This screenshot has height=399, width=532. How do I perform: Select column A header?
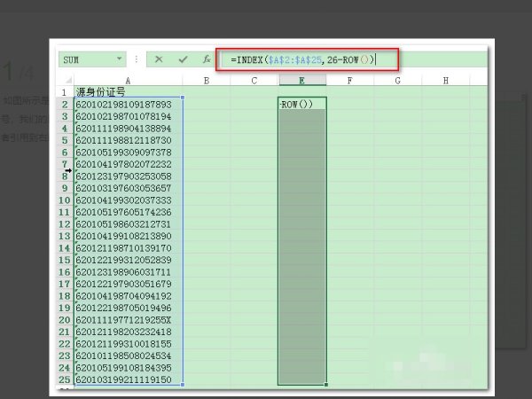tap(128, 81)
